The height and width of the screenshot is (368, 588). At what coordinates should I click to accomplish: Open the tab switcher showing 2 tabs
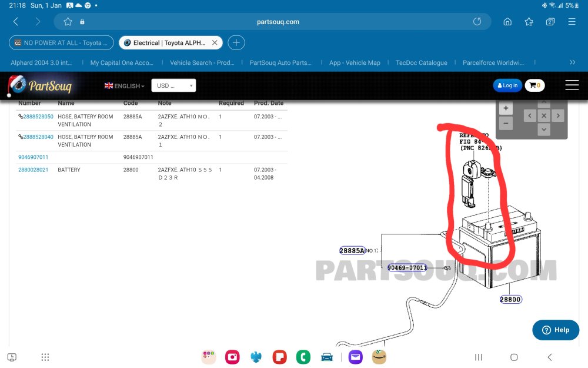tap(550, 22)
